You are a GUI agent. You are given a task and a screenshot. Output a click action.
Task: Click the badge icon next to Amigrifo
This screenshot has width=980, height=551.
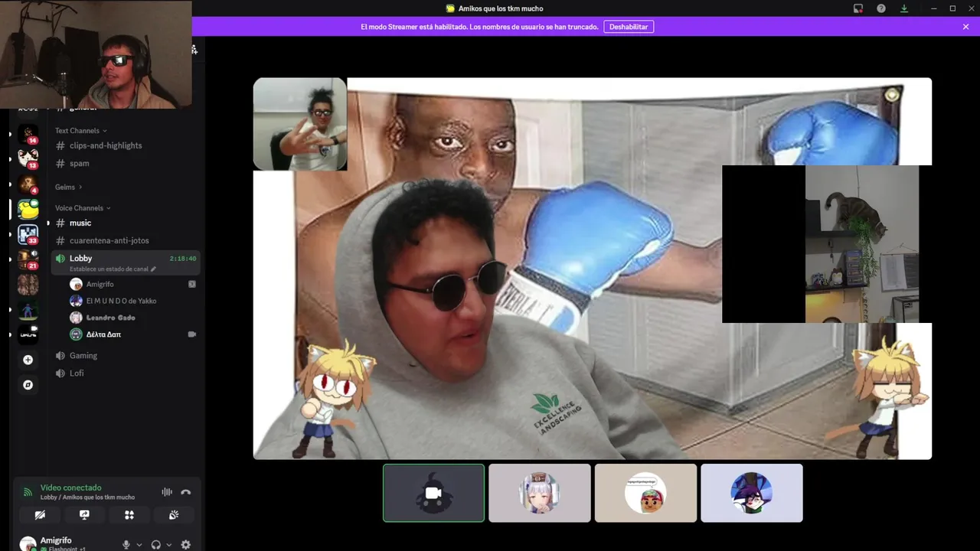point(192,284)
